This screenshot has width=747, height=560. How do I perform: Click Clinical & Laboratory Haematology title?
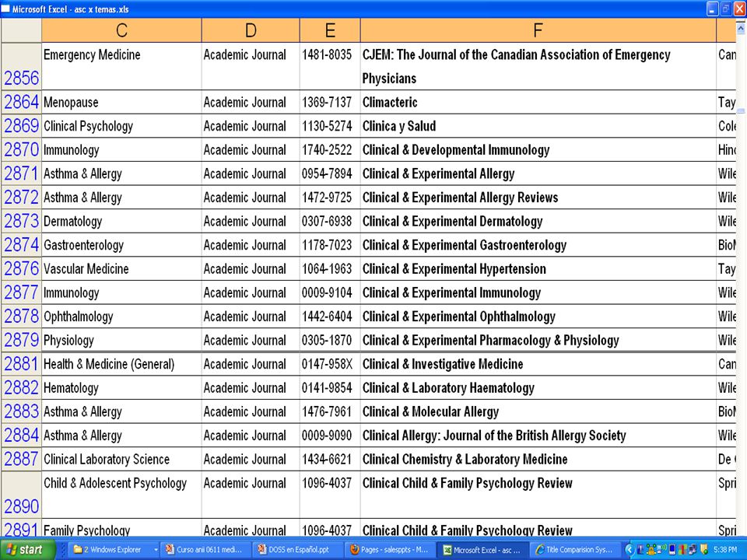(x=538, y=387)
